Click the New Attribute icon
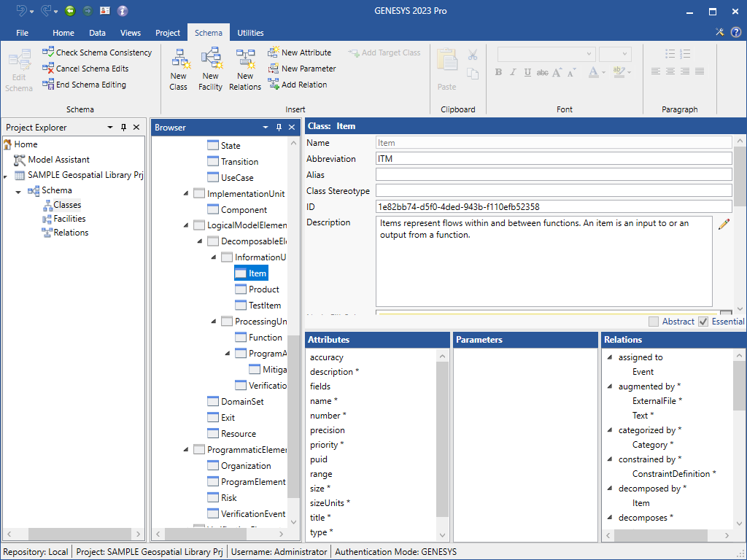The image size is (747, 560). (x=274, y=52)
